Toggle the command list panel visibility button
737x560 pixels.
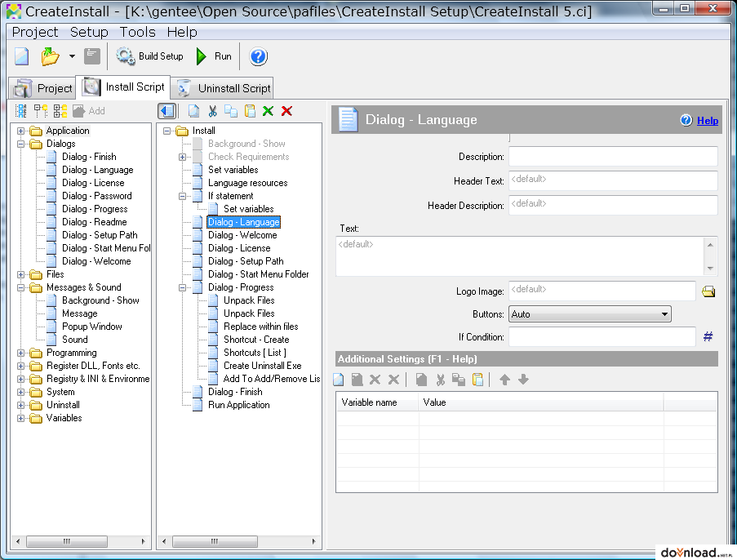pyautogui.click(x=166, y=111)
